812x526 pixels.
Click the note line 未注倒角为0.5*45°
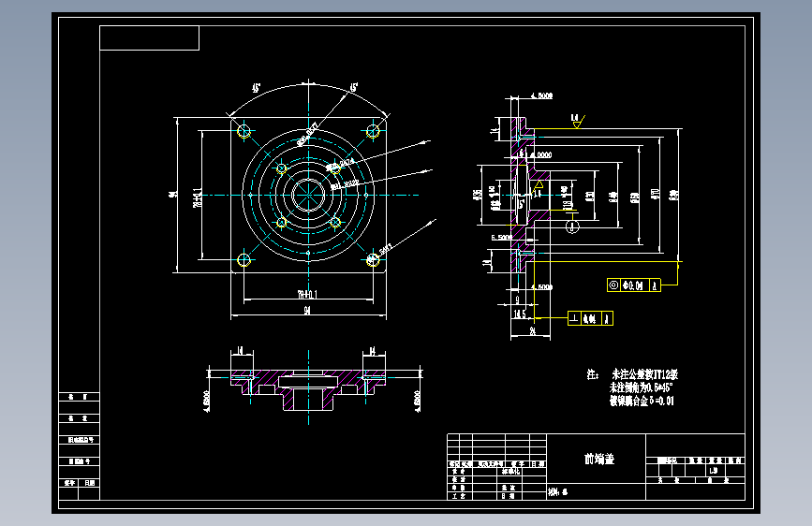(x=641, y=387)
